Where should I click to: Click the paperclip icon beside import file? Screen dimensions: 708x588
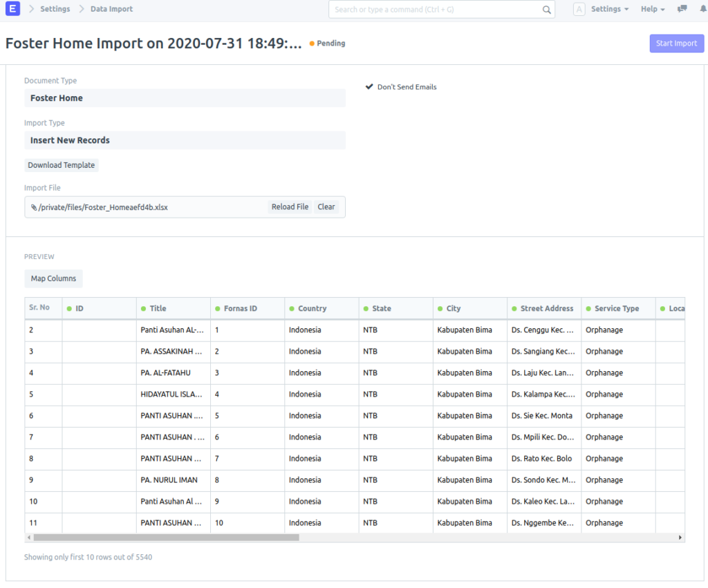coord(34,207)
